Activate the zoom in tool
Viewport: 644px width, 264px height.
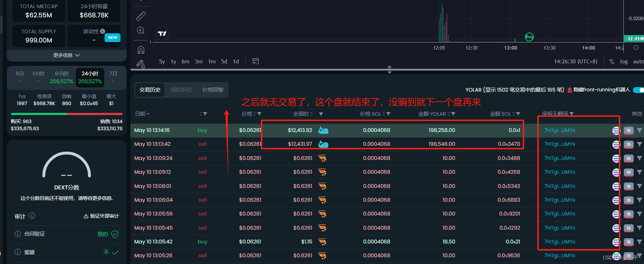(141, 30)
